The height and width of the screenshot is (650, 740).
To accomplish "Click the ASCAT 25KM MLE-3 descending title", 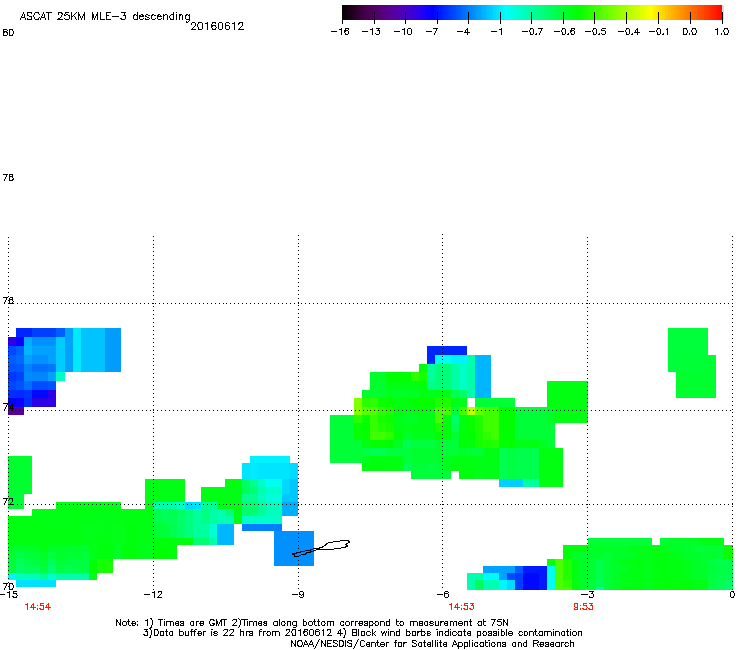I will pyautogui.click(x=105, y=16).
